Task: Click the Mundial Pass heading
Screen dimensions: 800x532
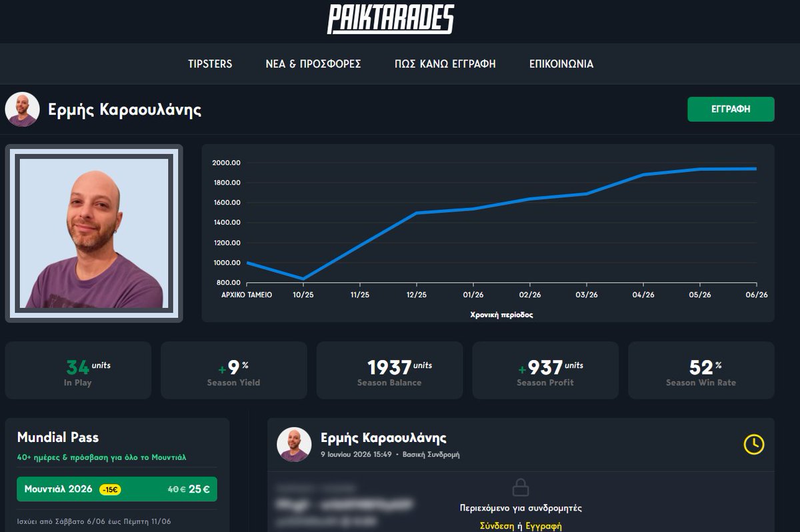Action: [x=58, y=437]
